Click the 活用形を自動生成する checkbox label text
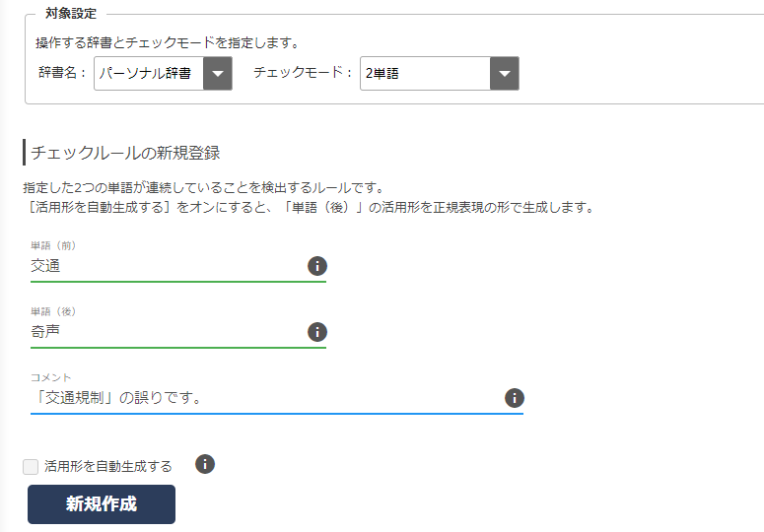This screenshot has width=764, height=532. [108, 467]
